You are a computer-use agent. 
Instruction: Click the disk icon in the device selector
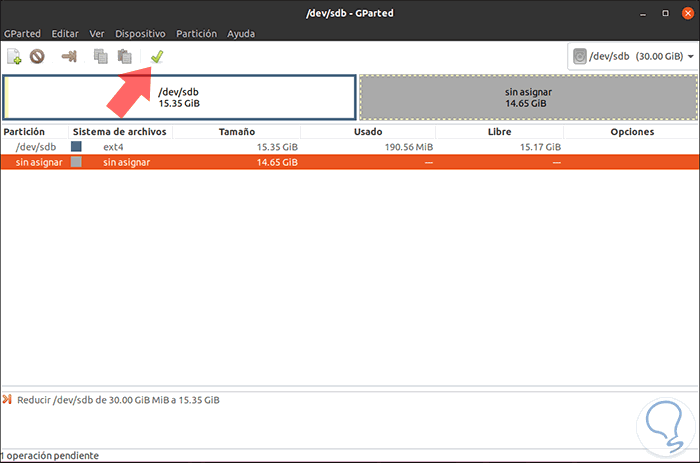[x=579, y=56]
